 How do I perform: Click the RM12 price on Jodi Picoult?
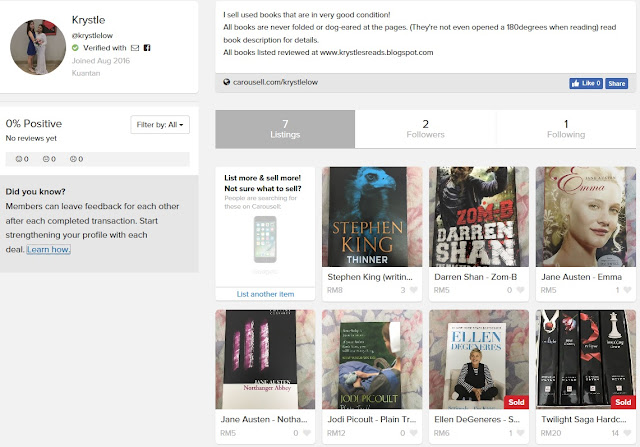point(336,433)
